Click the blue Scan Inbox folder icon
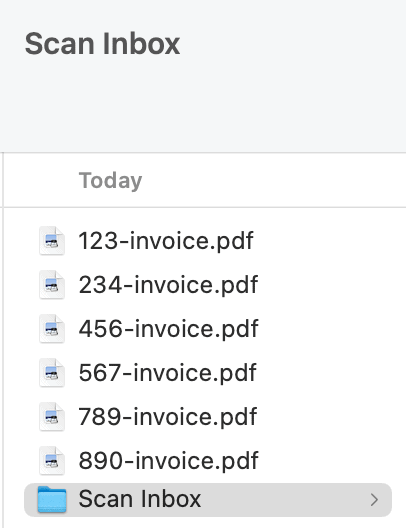Image resolution: width=406 pixels, height=528 pixels. 52,499
